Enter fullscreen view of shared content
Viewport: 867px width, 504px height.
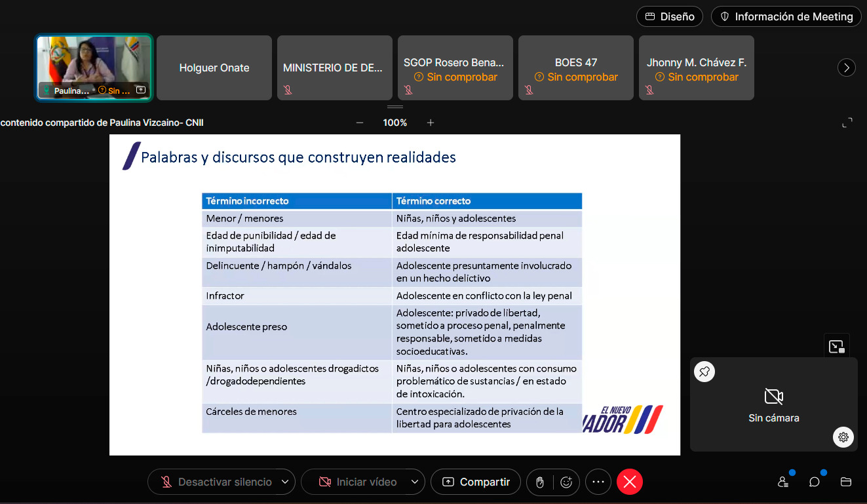pos(847,123)
